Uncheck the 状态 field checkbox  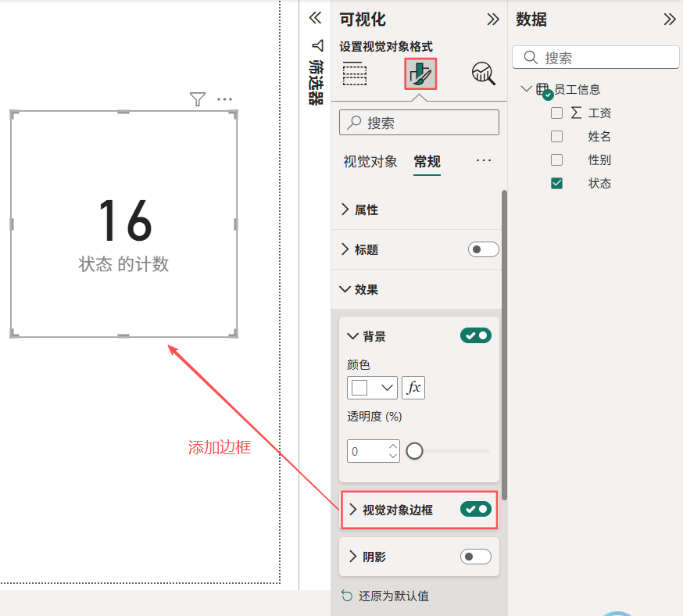[x=556, y=183]
